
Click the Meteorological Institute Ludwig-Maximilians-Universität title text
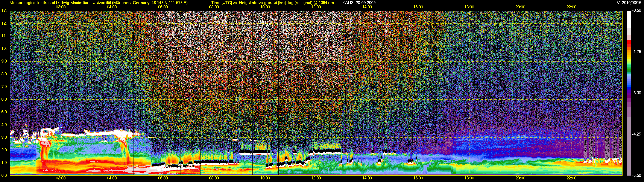[x=99, y=3]
